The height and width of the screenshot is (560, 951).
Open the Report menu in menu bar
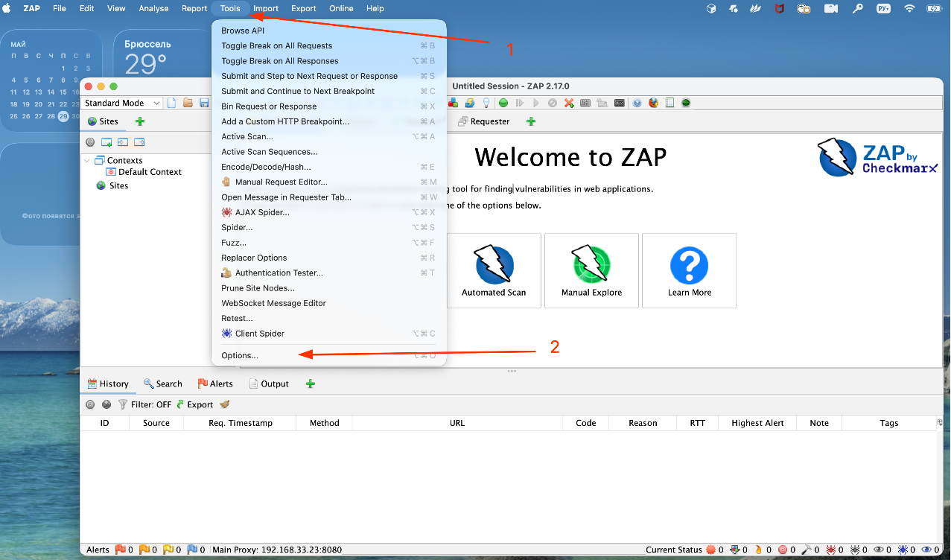[194, 8]
